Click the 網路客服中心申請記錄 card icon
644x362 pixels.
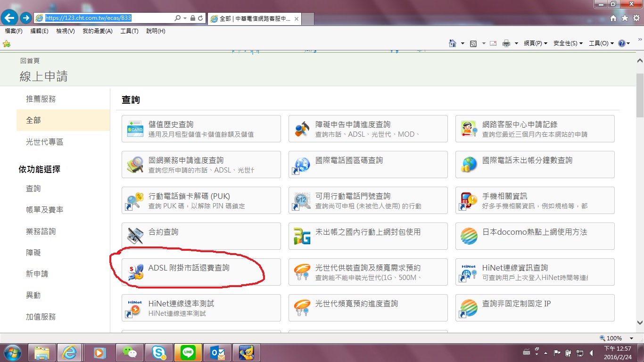pos(469,129)
